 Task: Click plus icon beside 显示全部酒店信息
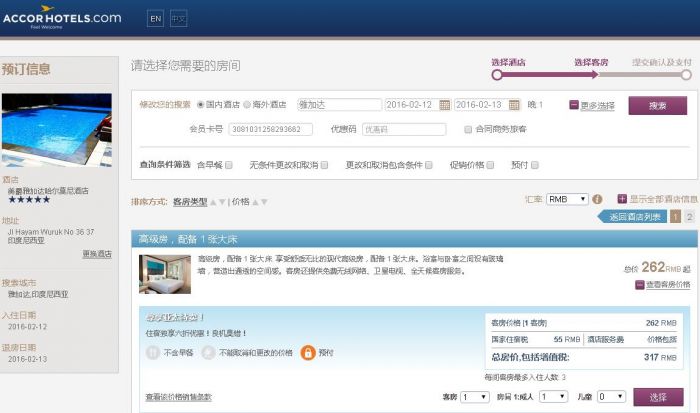(622, 199)
